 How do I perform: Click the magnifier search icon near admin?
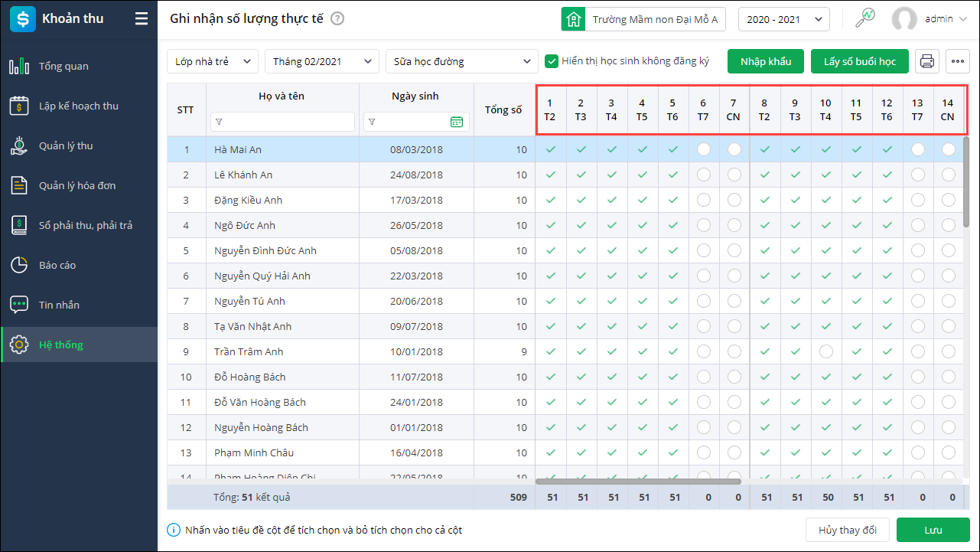tap(865, 19)
